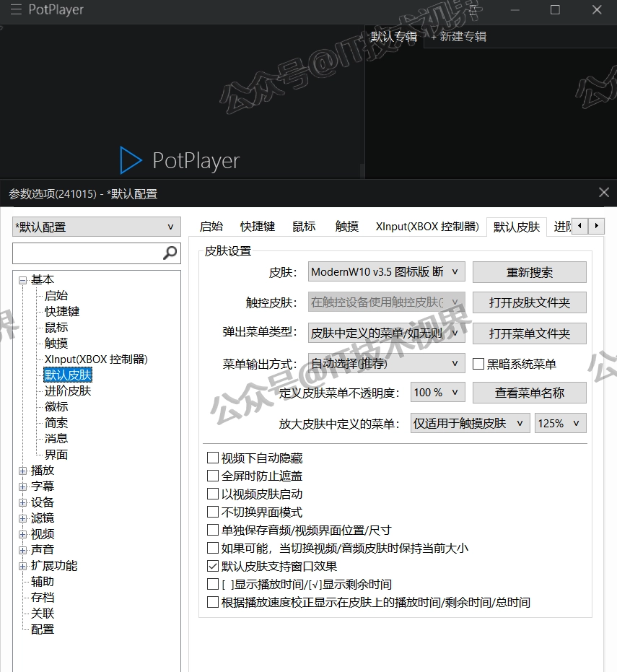Switch to the XInput(XBOX 控制器) tab
Image resolution: width=617 pixels, height=672 pixels.
pos(427,227)
